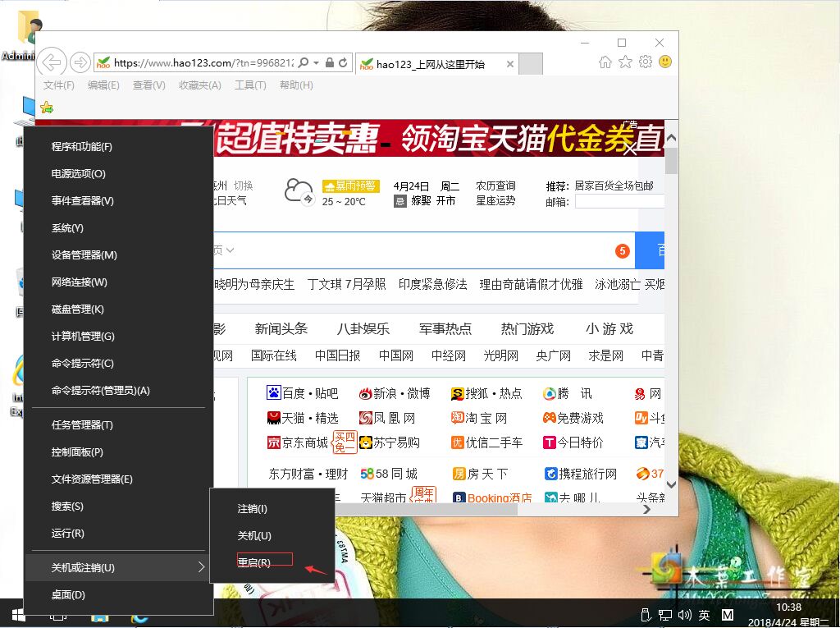Open 控制面板(P) from the menu
The width and height of the screenshot is (840, 628).
[x=118, y=452]
